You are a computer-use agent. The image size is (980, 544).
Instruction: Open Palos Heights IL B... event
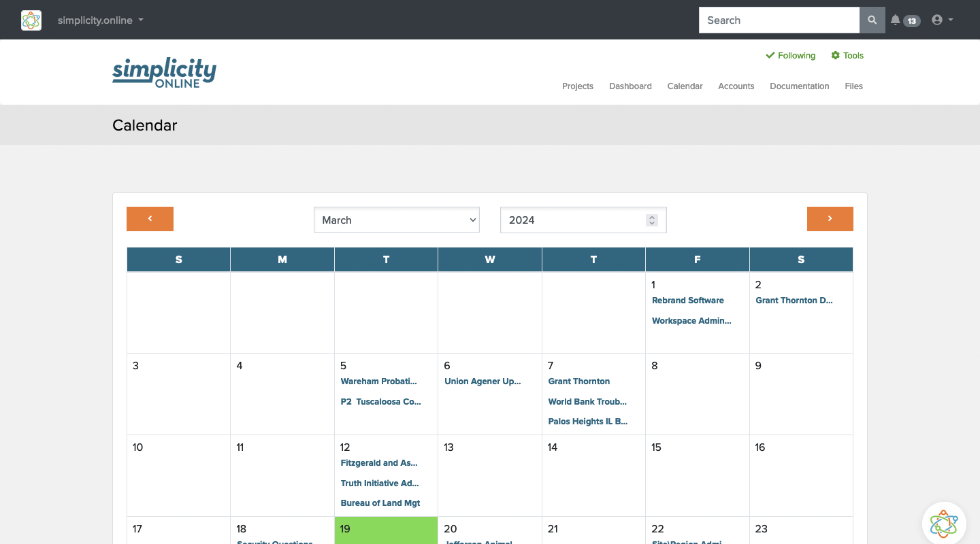[x=588, y=422]
